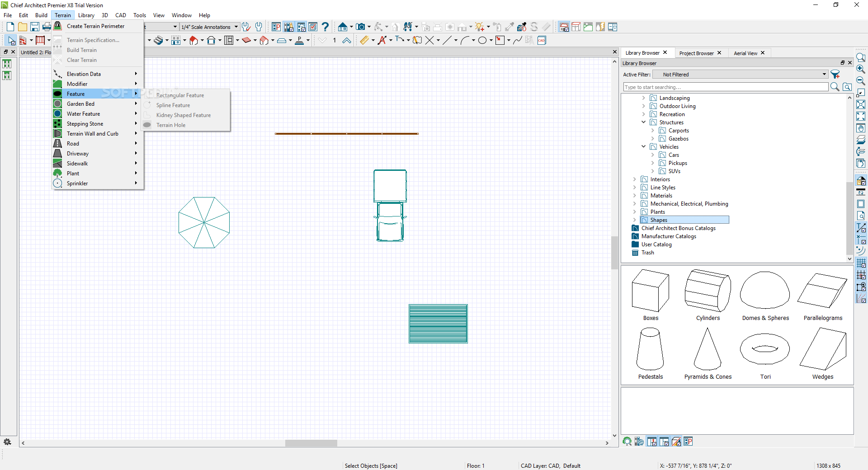The width and height of the screenshot is (868, 470).
Task: Click the New Plan file icon
Action: click(10, 27)
